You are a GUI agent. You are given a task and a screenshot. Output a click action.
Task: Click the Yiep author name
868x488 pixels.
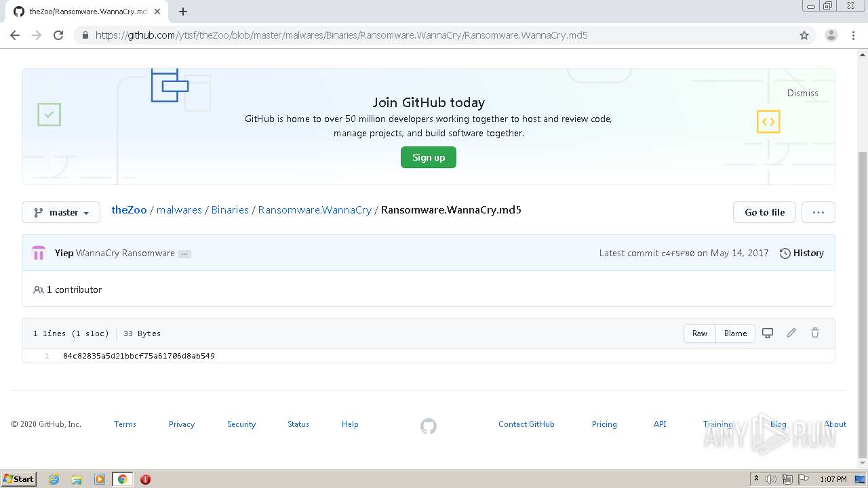coord(64,253)
